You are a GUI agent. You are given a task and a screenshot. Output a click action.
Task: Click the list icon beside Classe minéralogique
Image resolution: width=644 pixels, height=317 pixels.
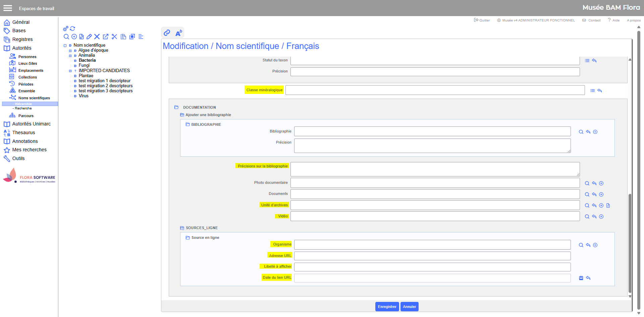coord(592,91)
